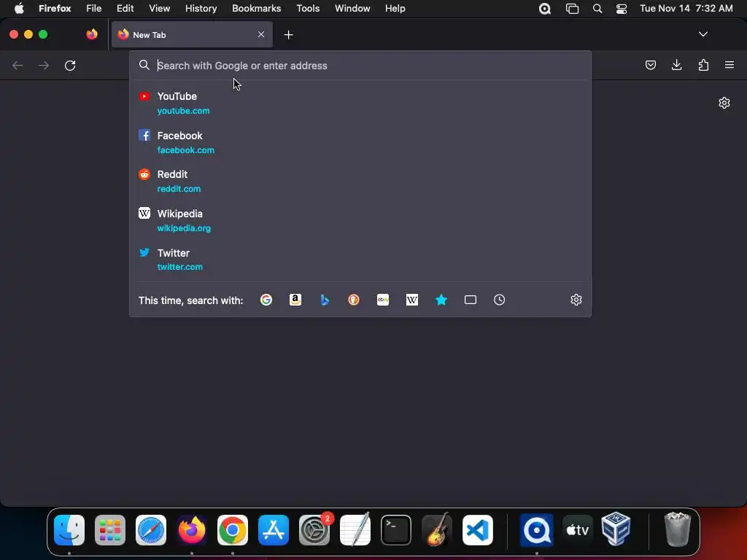Open the View menu
The image size is (747, 560).
pyautogui.click(x=159, y=9)
